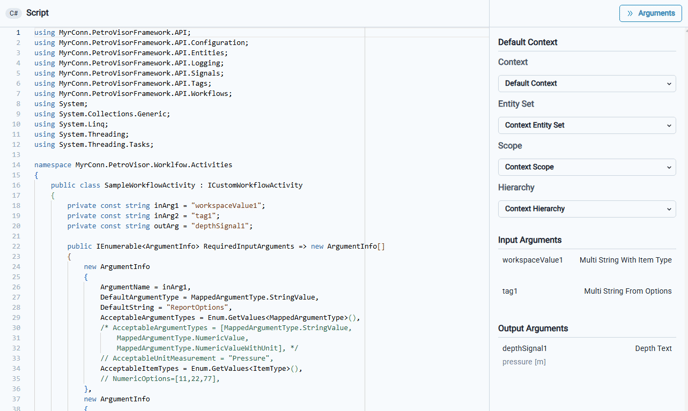Click line number 1 in the gutter
This screenshot has height=411, width=688.
click(17, 33)
